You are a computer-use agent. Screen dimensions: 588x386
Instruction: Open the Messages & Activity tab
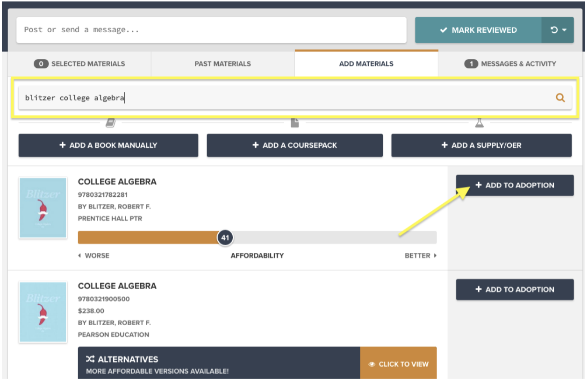[x=510, y=64]
